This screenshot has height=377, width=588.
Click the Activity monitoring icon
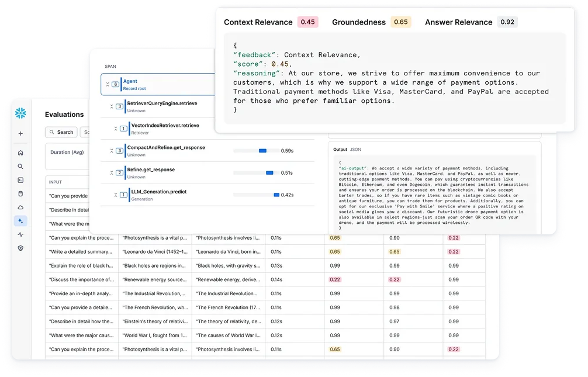click(20, 234)
